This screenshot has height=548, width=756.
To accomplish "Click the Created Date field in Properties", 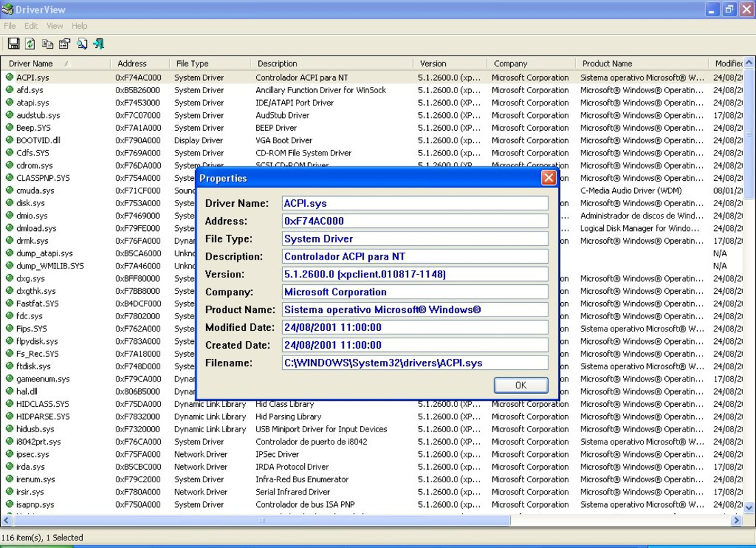I will pos(415,345).
